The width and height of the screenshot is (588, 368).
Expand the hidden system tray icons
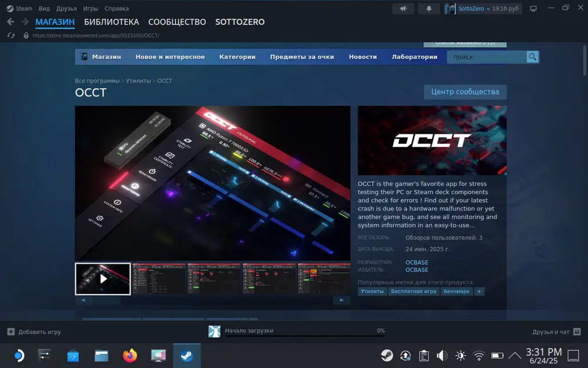pos(515,355)
